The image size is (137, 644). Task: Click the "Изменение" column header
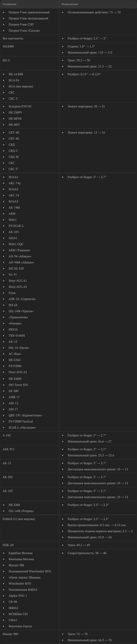point(70,4)
